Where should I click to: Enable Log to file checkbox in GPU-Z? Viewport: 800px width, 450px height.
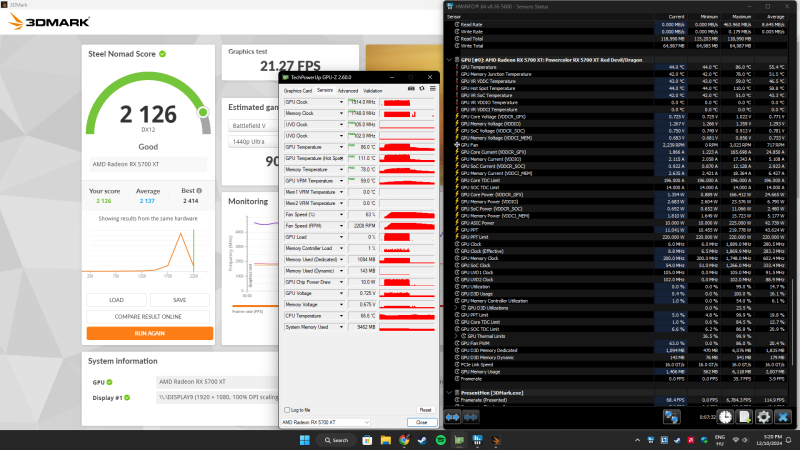287,410
